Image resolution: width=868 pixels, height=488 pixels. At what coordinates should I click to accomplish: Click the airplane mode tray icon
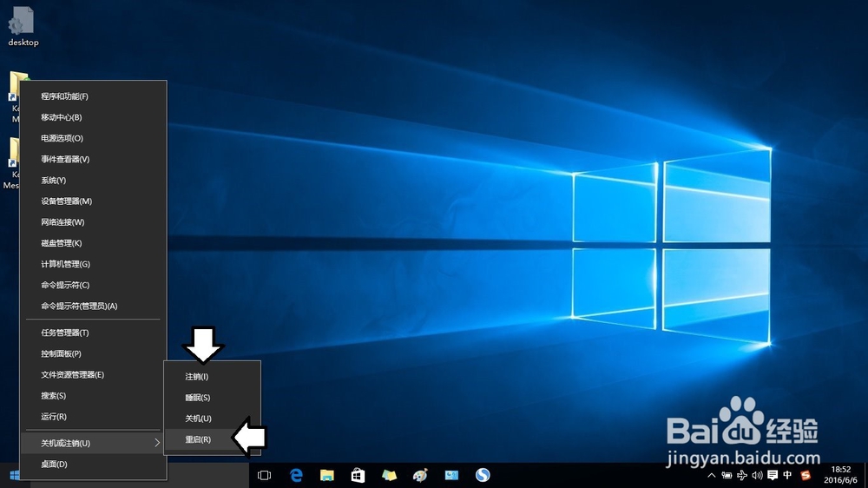(742, 475)
